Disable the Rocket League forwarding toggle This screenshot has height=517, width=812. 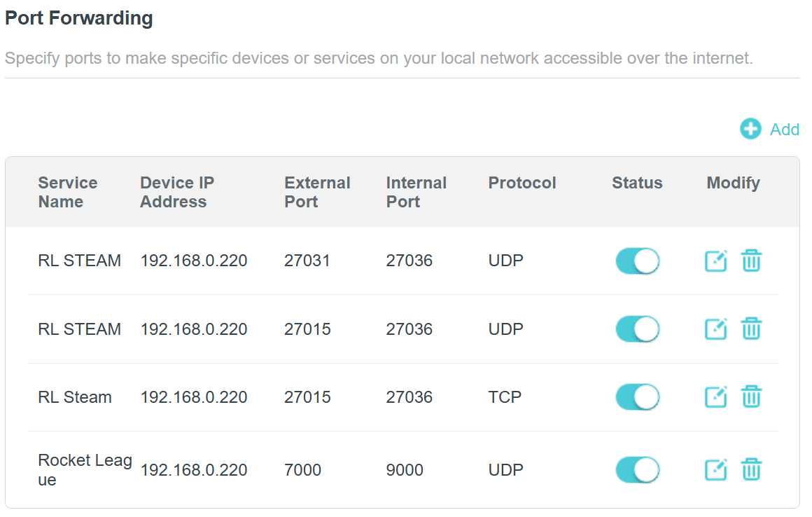(x=637, y=469)
